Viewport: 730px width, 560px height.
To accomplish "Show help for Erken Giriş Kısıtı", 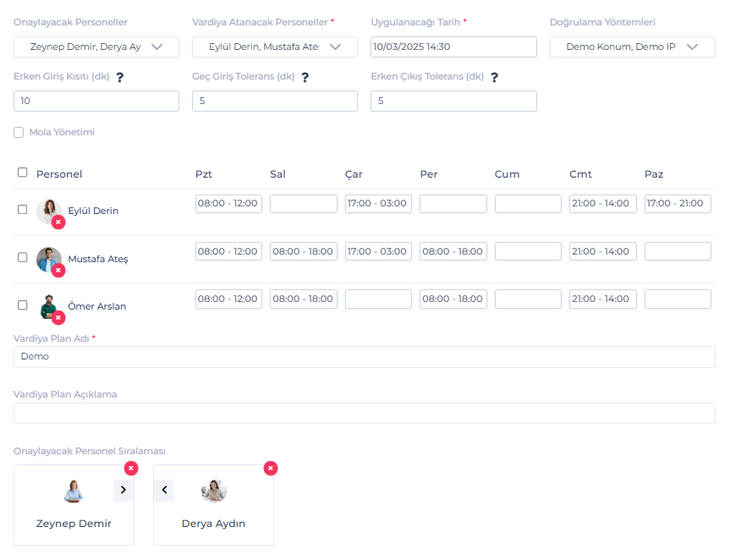I will point(120,78).
